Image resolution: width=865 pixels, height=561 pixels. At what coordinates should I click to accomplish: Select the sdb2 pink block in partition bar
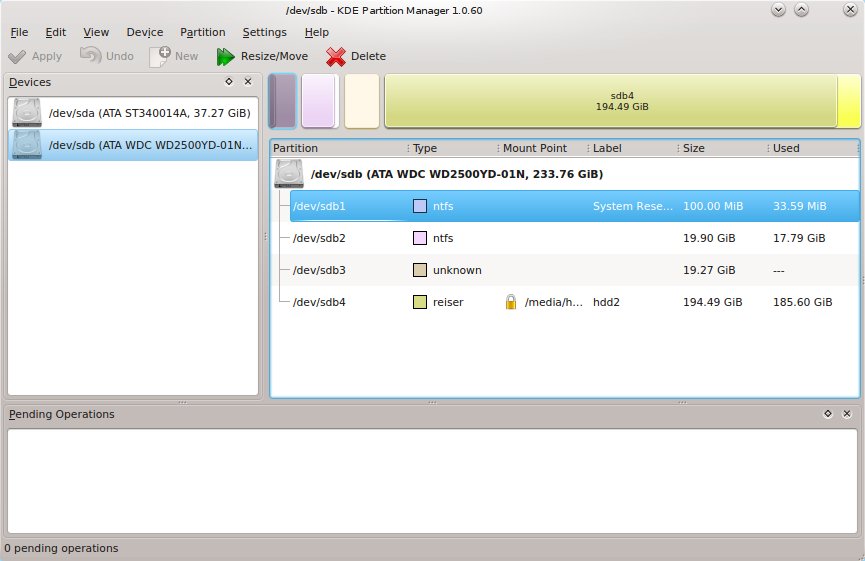click(x=320, y=101)
